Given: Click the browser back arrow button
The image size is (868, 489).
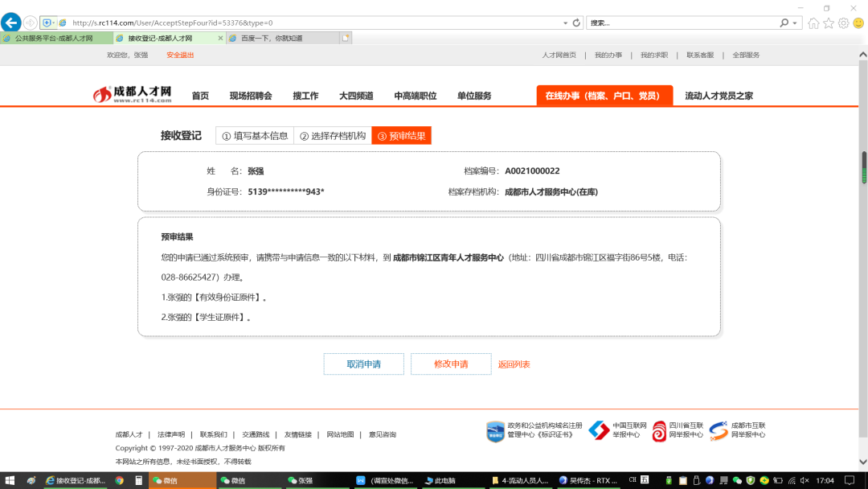Looking at the screenshot, I should [x=10, y=23].
